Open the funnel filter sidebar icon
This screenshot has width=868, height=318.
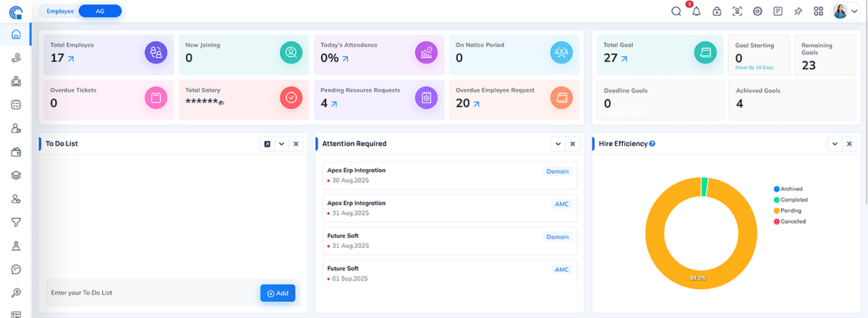click(x=16, y=223)
